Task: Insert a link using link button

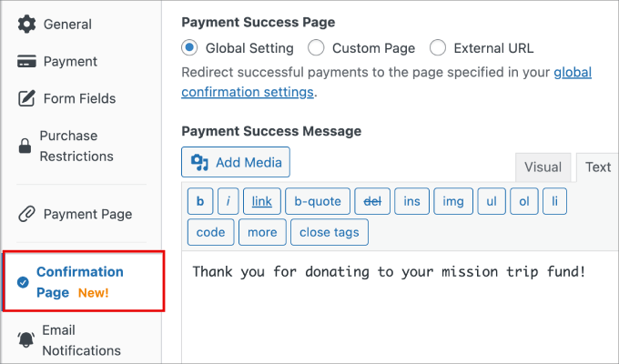Action: tap(261, 200)
